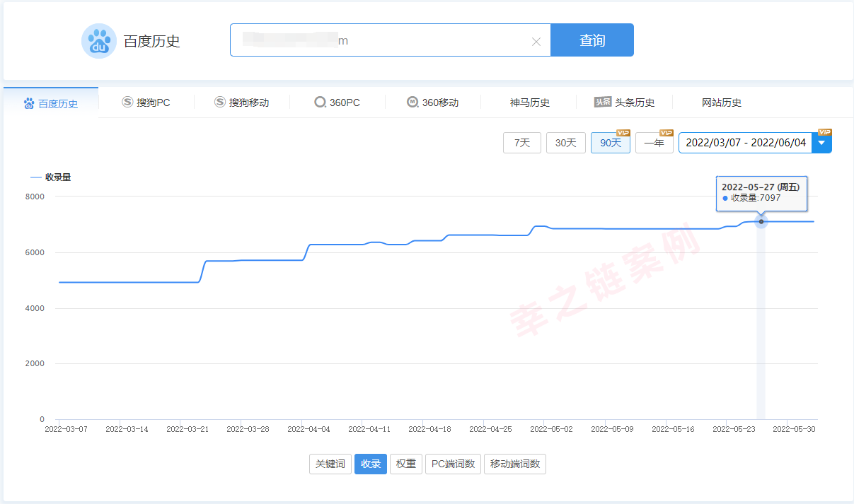Select the 7天 range button

(522, 143)
